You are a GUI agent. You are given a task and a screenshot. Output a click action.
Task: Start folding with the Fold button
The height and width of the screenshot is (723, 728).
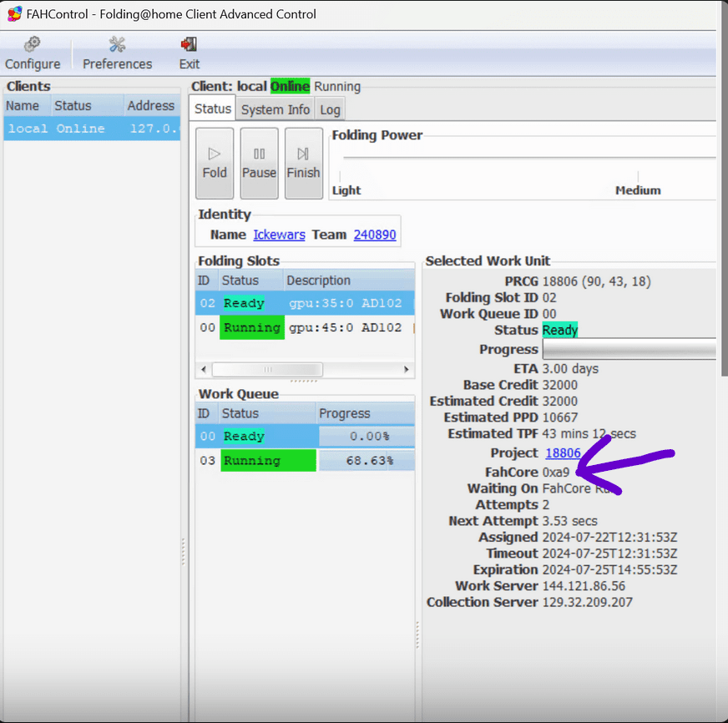[x=215, y=164]
